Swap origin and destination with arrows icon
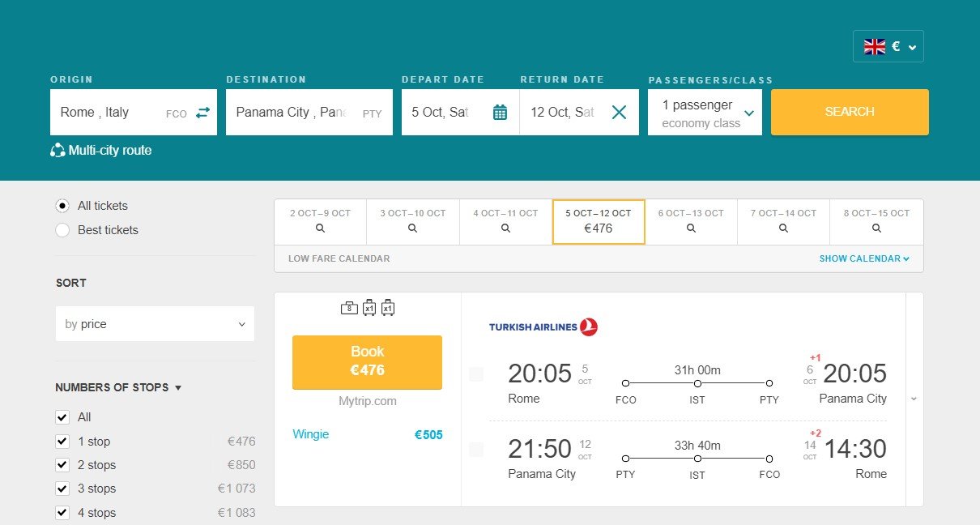Screen dimensions: 980x525 (202, 113)
